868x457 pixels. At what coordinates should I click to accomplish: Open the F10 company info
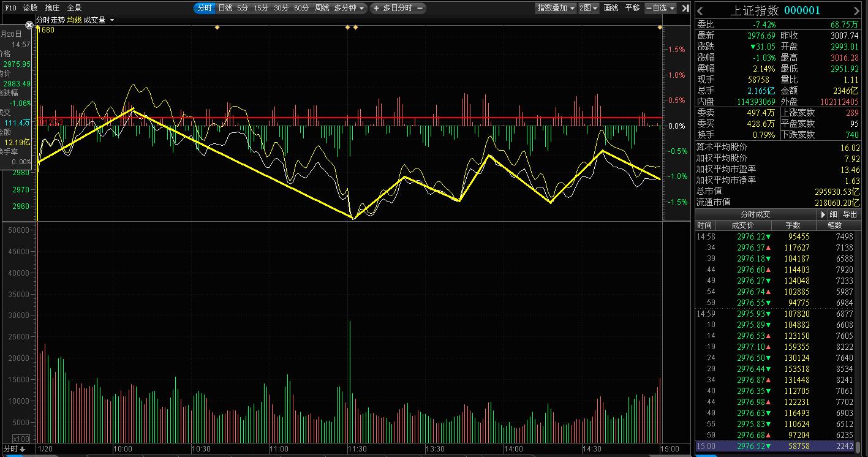coord(10,8)
